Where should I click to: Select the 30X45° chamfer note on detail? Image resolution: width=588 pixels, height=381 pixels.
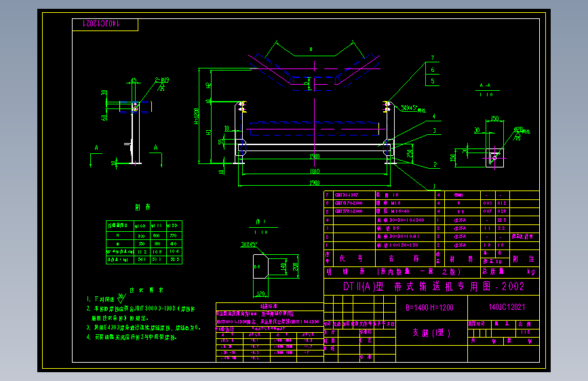(x=249, y=245)
